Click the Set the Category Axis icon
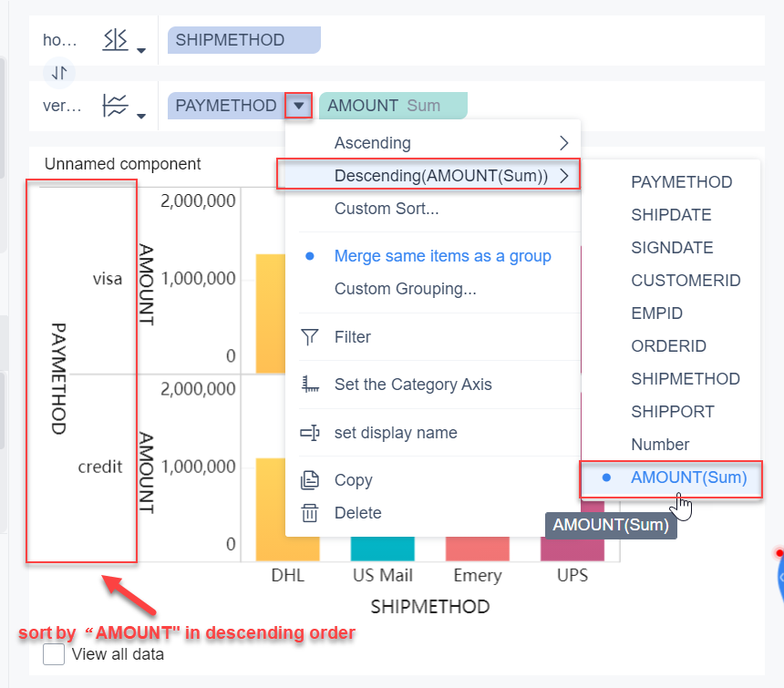This screenshot has width=784, height=688. coord(310,385)
